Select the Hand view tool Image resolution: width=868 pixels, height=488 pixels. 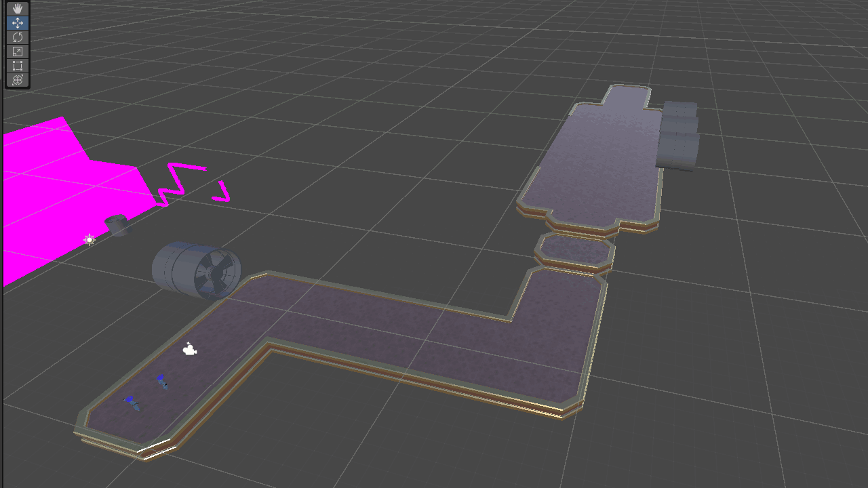point(18,8)
